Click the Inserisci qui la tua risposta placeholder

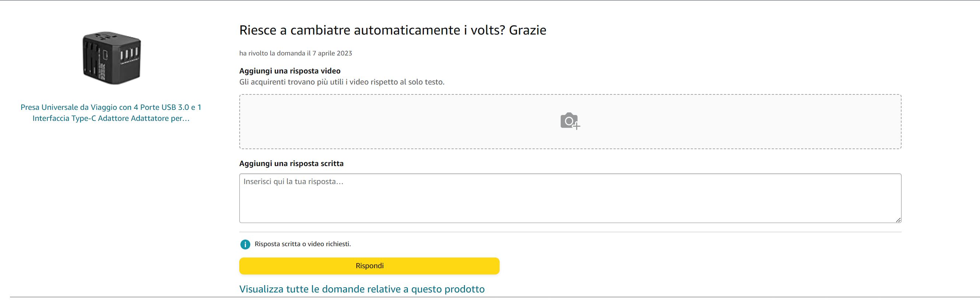pos(293,181)
